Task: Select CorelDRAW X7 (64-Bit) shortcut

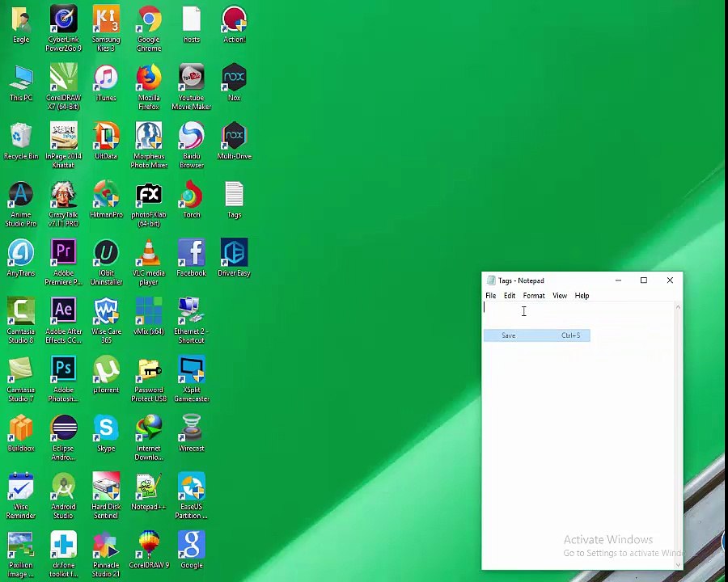Action: 64,78
